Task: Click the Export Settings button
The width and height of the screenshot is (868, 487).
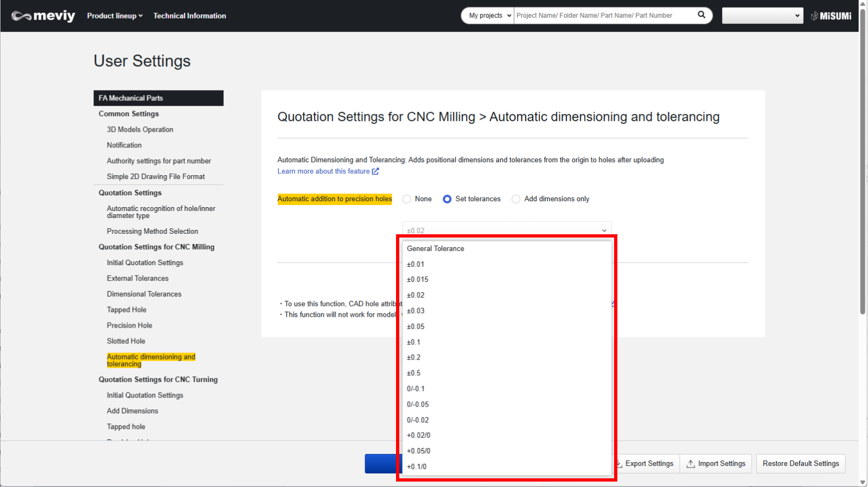Action: point(646,464)
